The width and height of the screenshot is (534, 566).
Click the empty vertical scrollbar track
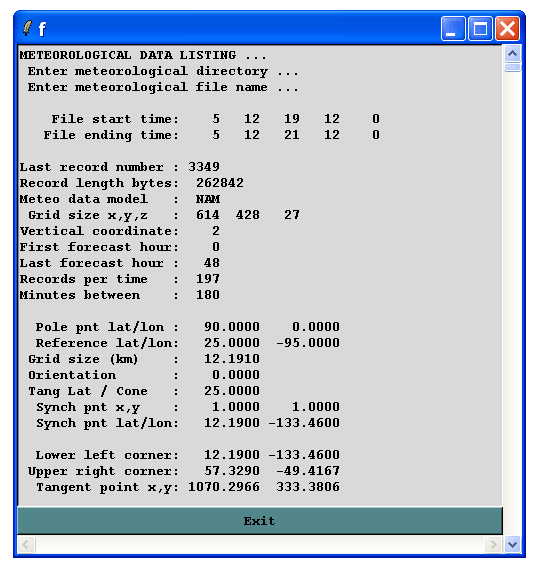(x=512, y=303)
